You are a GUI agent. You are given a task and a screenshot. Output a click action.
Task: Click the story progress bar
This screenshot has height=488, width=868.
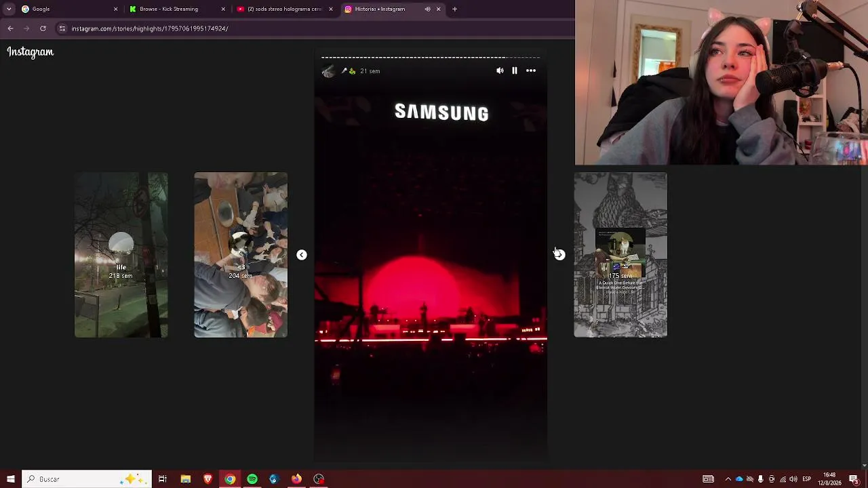(x=431, y=58)
